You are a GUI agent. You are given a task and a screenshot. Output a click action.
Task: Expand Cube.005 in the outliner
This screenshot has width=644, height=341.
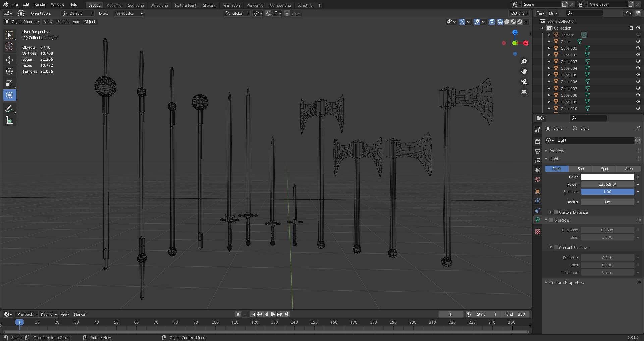549,75
